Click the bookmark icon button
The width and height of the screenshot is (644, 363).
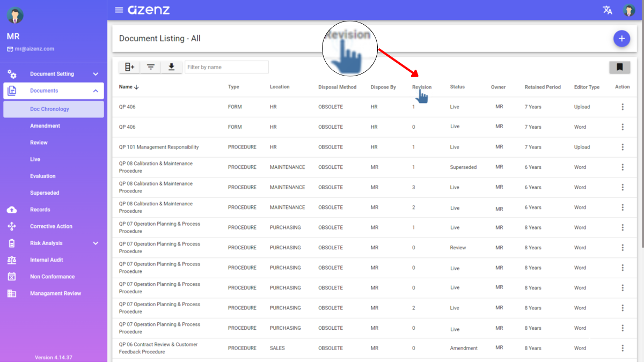(x=619, y=67)
